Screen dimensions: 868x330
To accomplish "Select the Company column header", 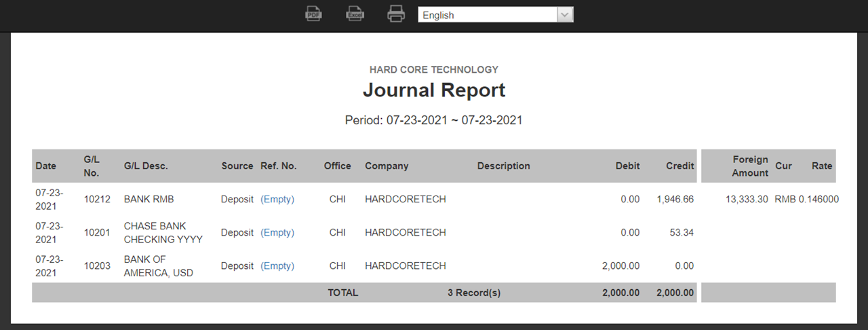I will pyautogui.click(x=387, y=166).
